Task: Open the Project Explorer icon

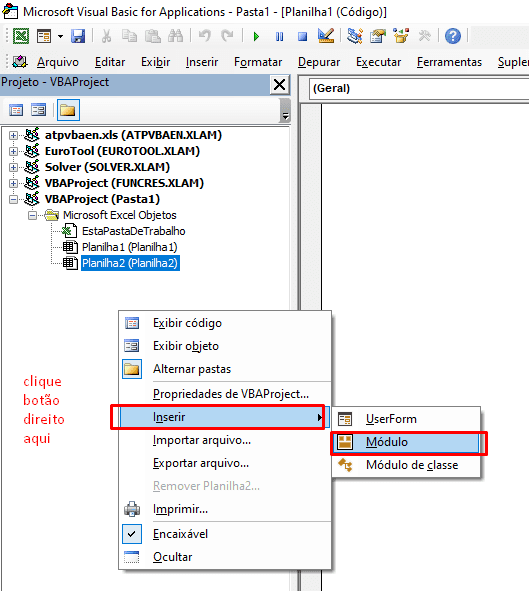Action: tap(355, 36)
